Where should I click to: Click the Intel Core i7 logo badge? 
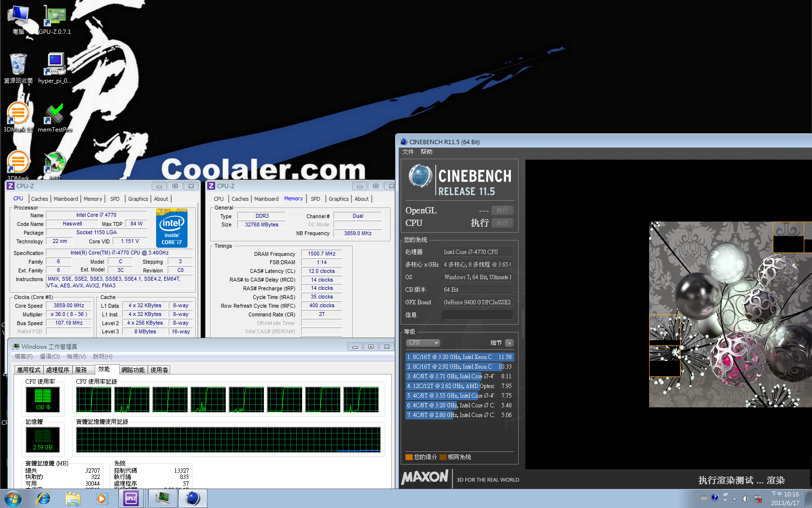pyautogui.click(x=172, y=228)
